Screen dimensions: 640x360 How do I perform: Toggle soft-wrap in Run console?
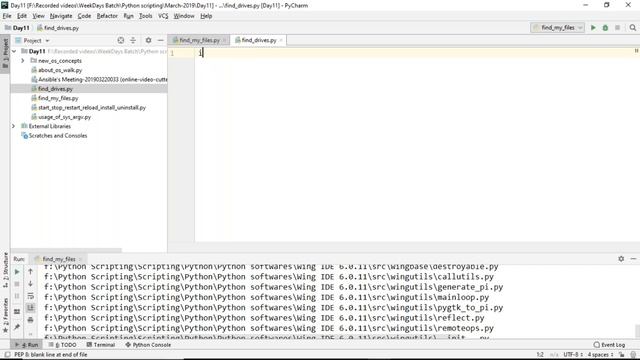tap(31, 296)
